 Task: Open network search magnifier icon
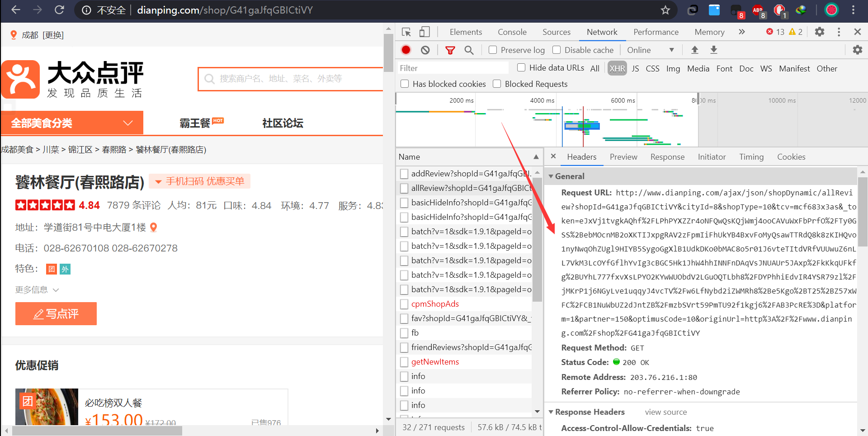coord(469,50)
